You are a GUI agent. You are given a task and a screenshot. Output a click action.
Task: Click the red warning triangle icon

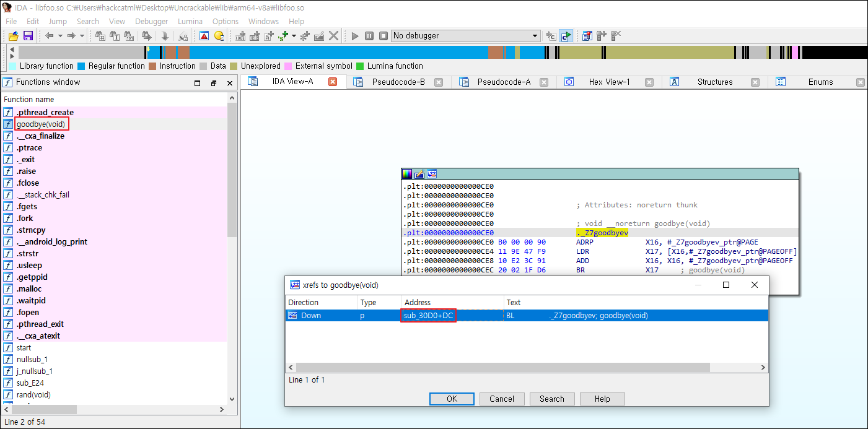click(204, 36)
